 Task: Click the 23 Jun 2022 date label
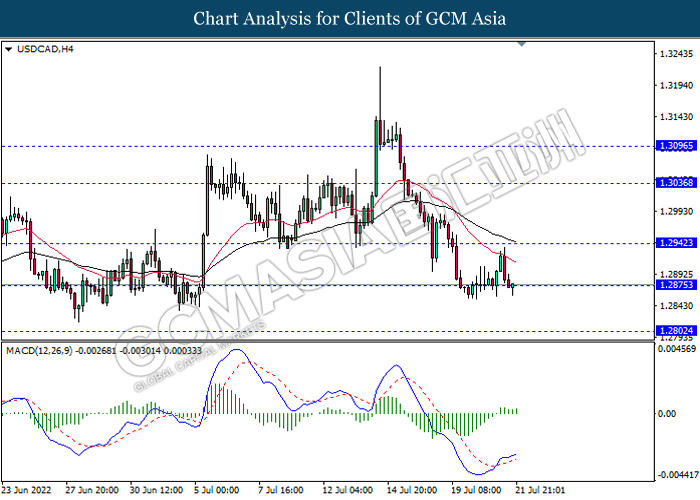(x=26, y=490)
